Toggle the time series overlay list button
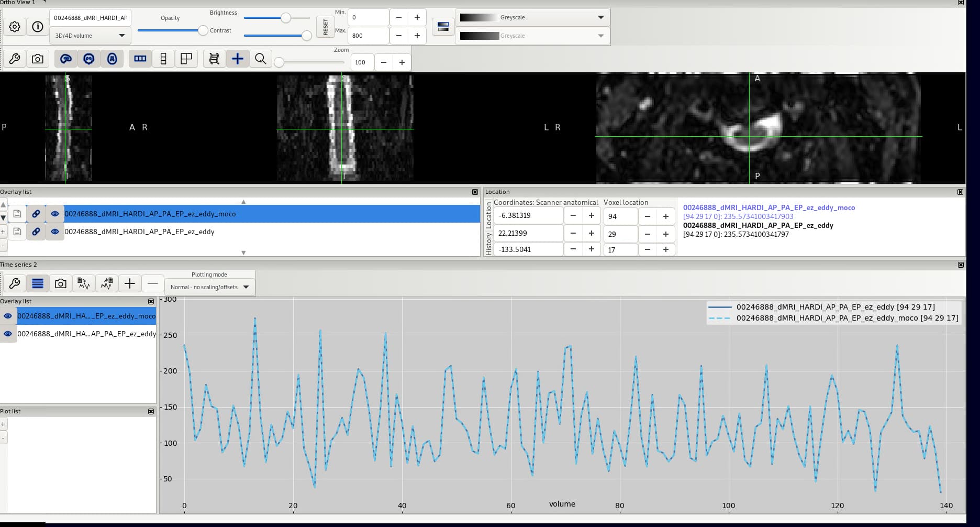 coord(38,283)
